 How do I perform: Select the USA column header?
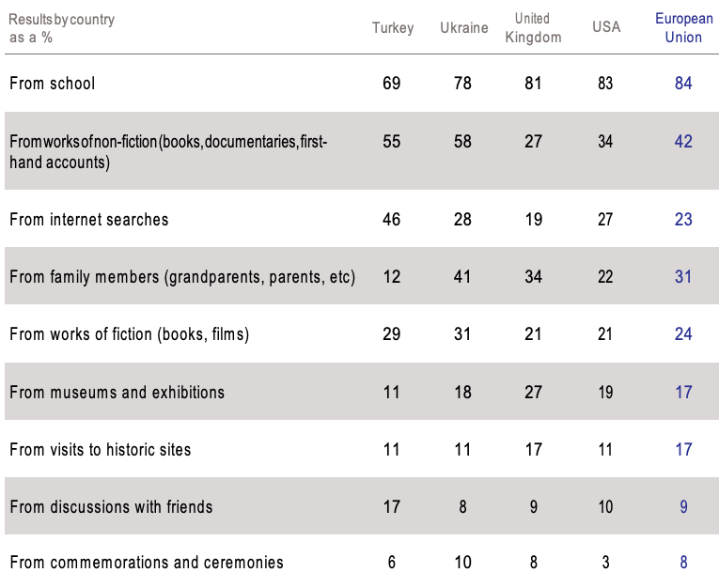(606, 27)
